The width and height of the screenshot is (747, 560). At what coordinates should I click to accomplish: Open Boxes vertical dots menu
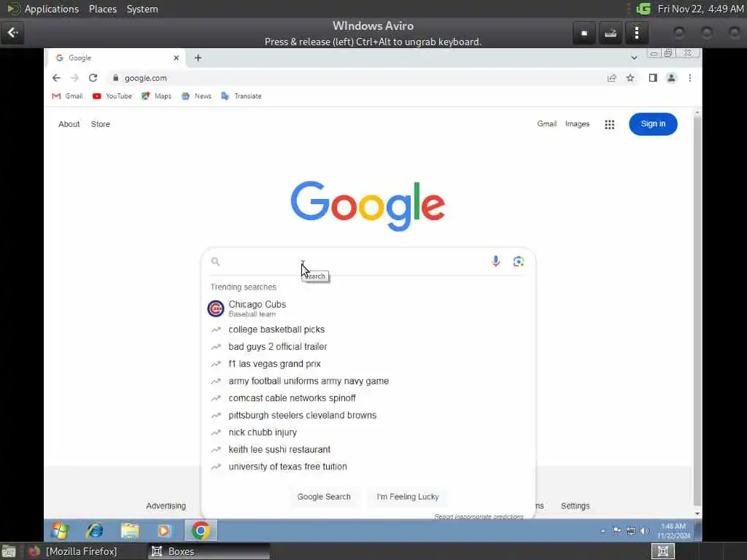[x=636, y=33]
